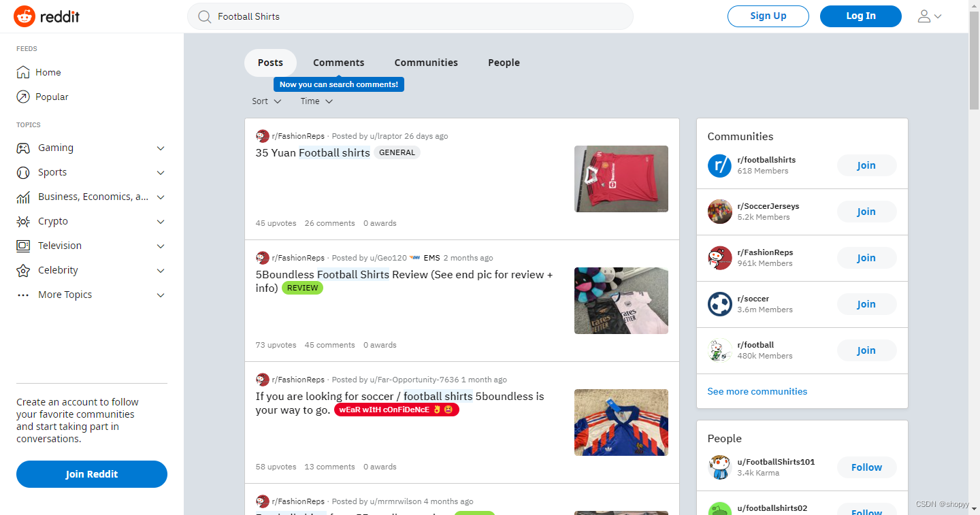The width and height of the screenshot is (980, 515).
Task: Join the r/football community
Action: pyautogui.click(x=866, y=350)
